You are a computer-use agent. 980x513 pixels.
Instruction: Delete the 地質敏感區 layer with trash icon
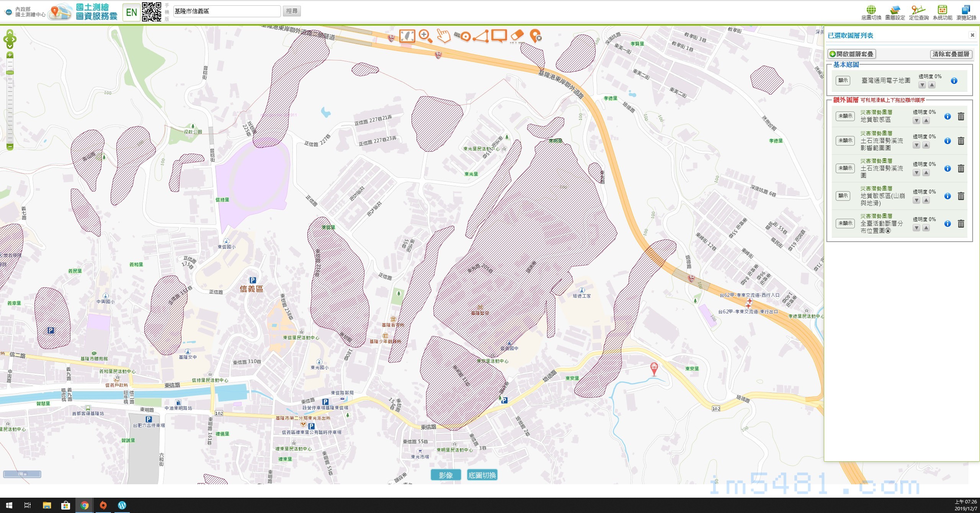coord(961,116)
